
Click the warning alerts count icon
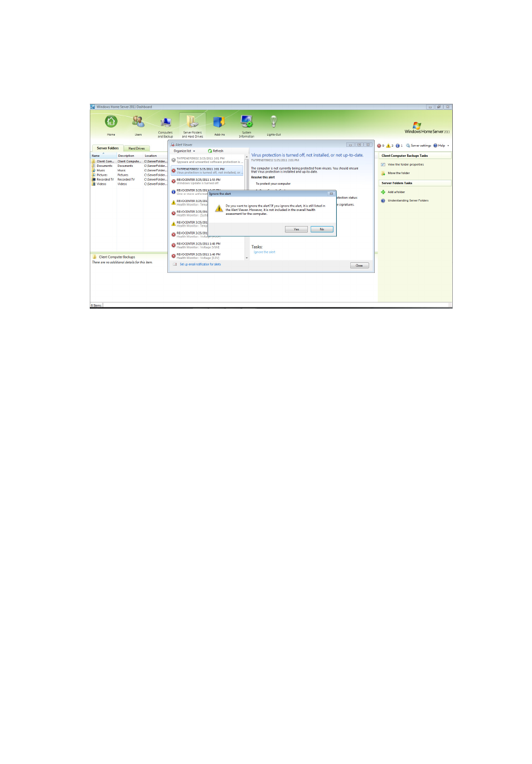(x=390, y=146)
